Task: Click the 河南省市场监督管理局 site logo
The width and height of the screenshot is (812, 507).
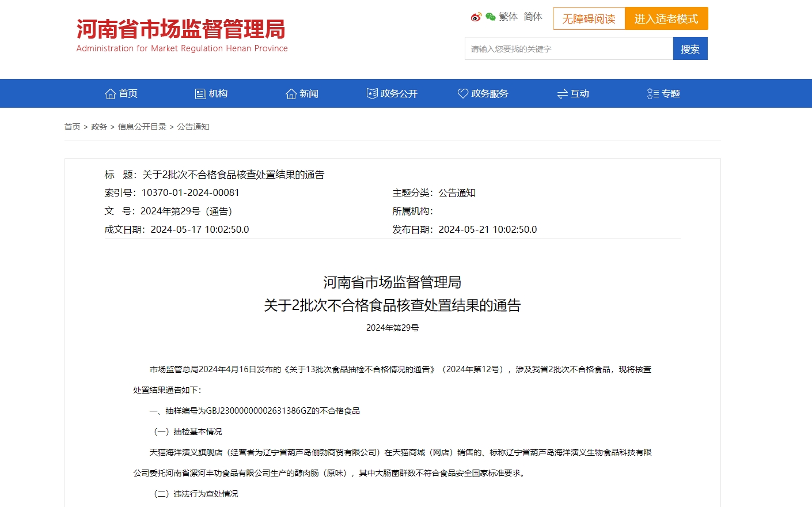Action: [x=181, y=36]
